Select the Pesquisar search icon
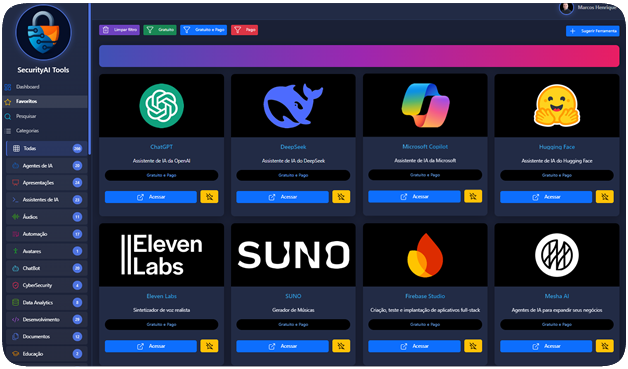The width and height of the screenshot is (628, 369). click(8, 116)
